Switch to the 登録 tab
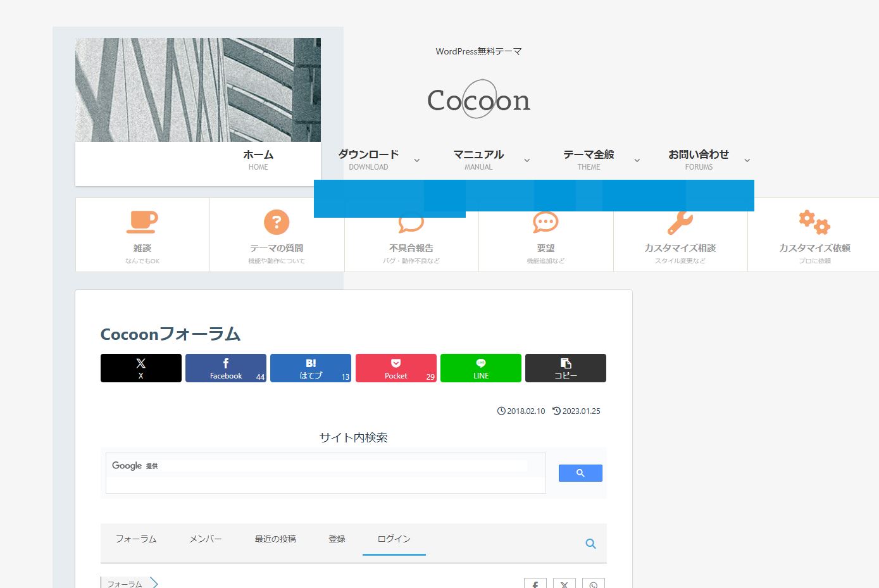 coord(337,539)
